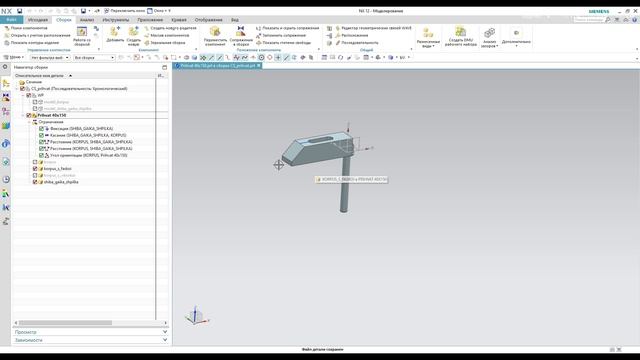
Task: Click the Sequence (Последовательность) icon
Action: click(338, 43)
